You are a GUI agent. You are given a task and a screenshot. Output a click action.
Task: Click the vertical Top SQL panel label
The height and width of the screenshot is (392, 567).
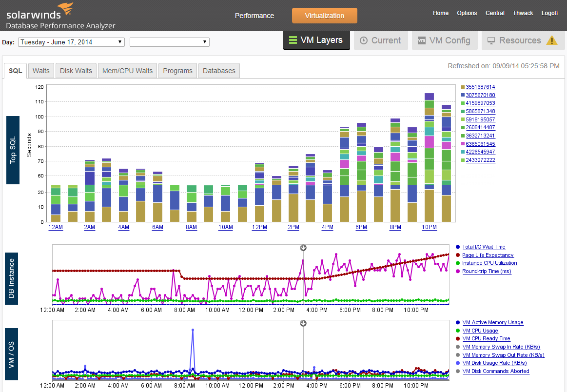pyautogui.click(x=13, y=150)
